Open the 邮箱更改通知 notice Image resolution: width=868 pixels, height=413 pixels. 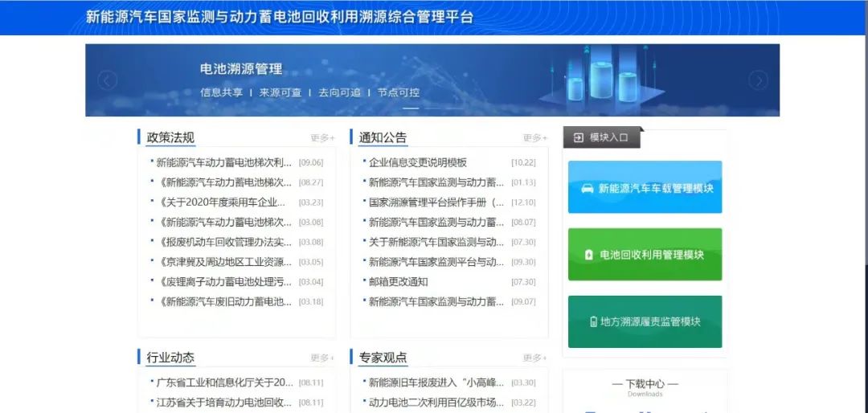click(399, 282)
